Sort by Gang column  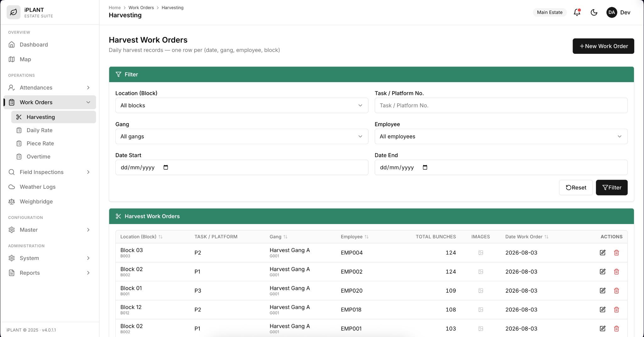point(279,237)
